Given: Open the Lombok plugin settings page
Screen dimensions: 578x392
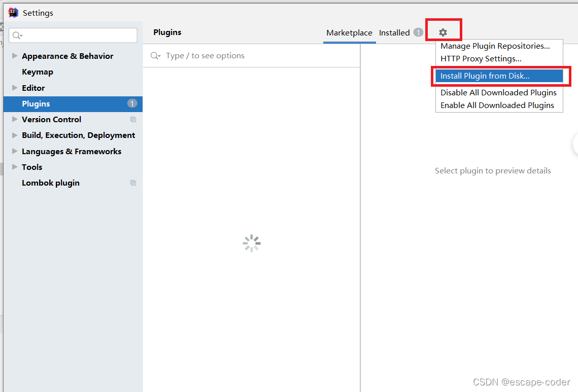Looking at the screenshot, I should pos(51,183).
